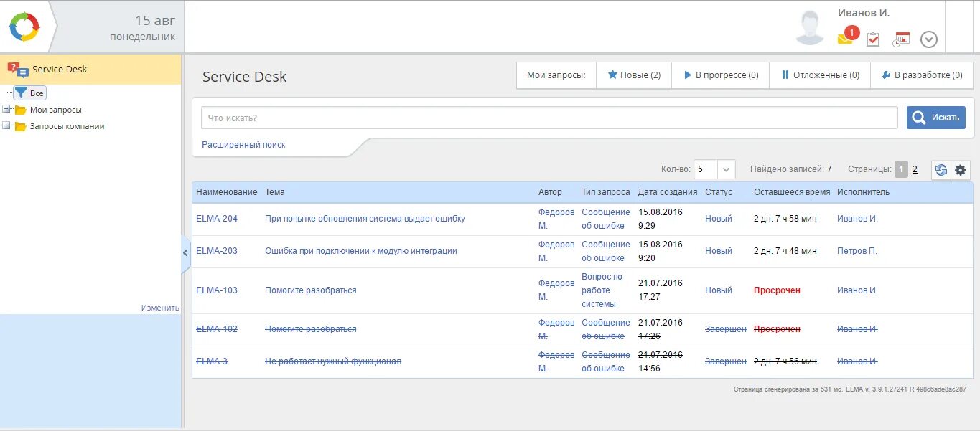980x431 pixels.
Task: Click the ELMA logo icon
Action: coord(24,27)
